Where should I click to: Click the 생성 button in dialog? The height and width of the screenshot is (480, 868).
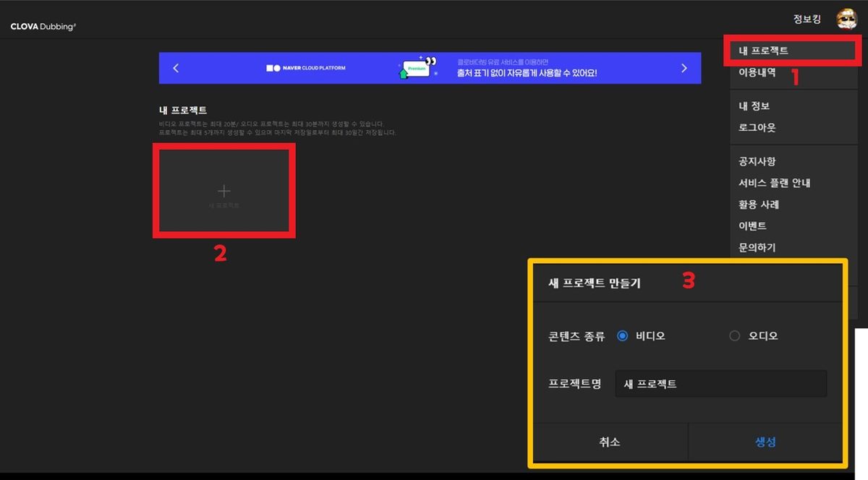(x=765, y=442)
